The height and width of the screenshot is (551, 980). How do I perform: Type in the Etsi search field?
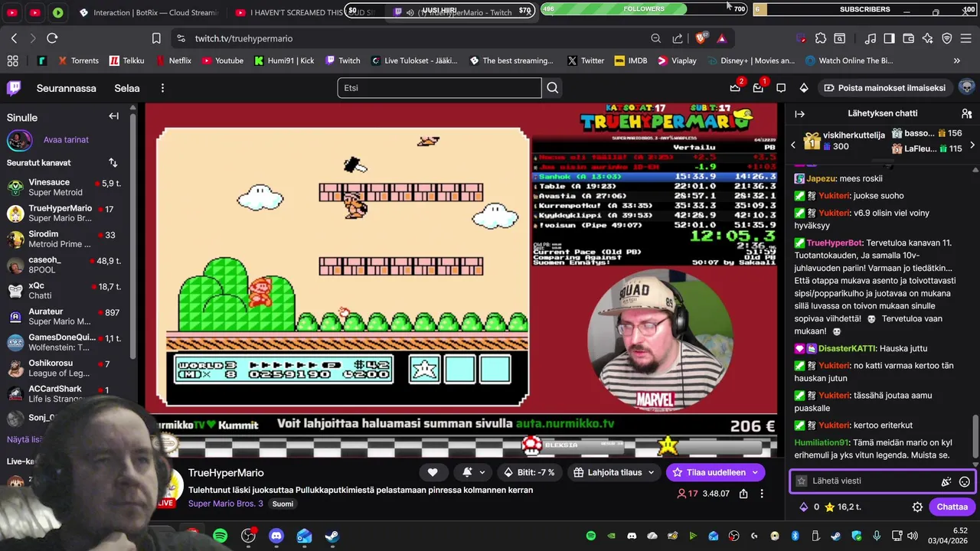click(x=439, y=88)
